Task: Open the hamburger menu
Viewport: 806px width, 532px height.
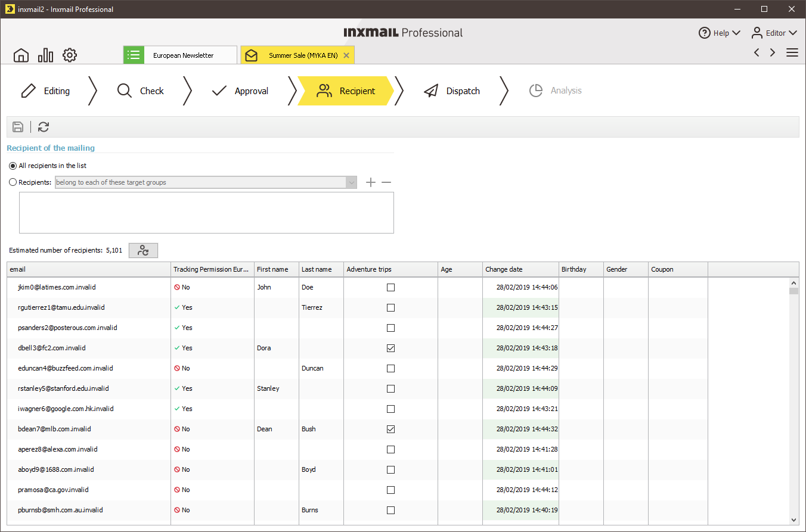Action: pos(792,52)
